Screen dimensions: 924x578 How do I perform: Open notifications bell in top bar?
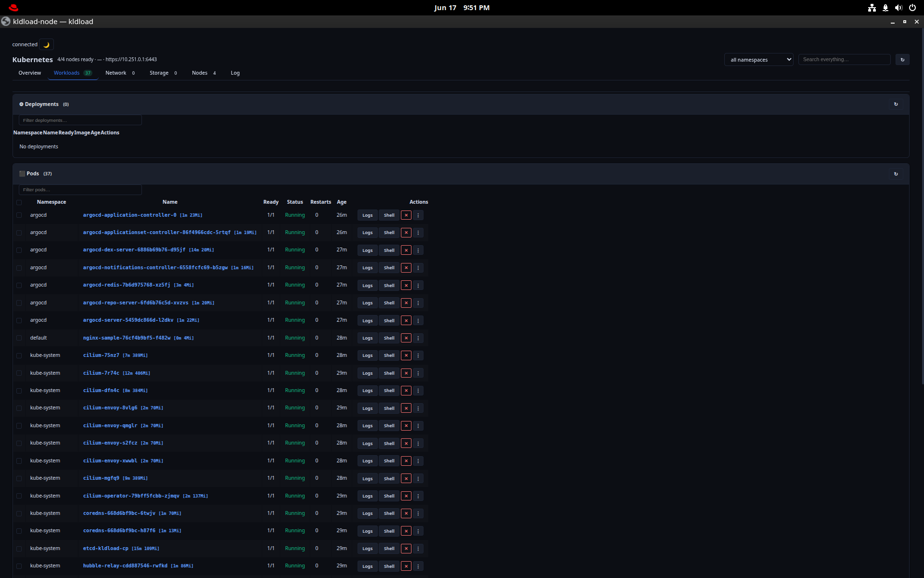(x=885, y=8)
